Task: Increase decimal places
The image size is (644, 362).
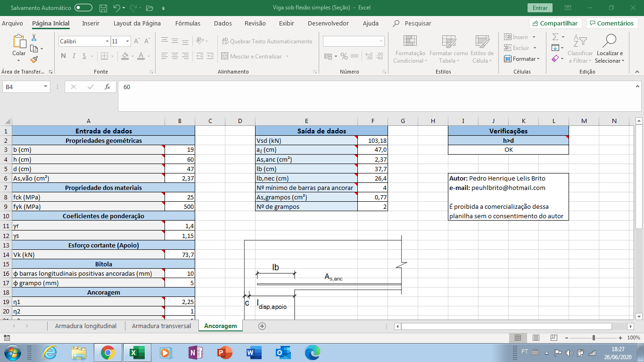Action: 368,57
